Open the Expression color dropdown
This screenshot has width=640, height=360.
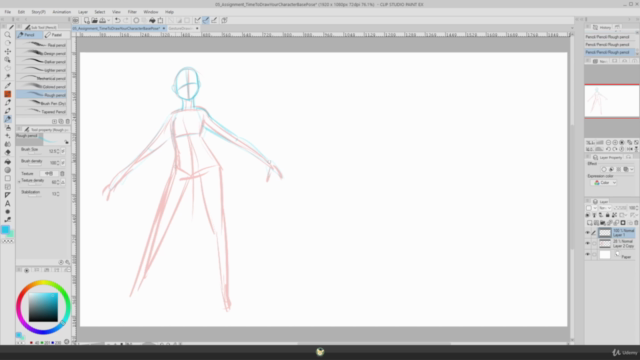pos(603,183)
